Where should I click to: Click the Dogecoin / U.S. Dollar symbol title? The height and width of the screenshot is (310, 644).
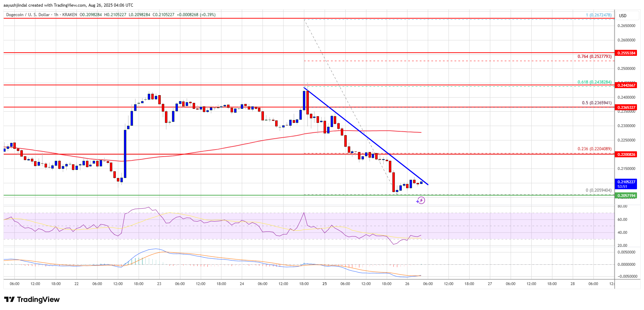pos(28,15)
